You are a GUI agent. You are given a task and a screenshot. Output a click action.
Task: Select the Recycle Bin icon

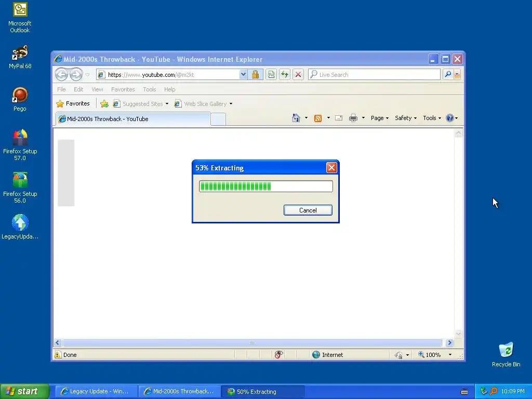(506, 354)
